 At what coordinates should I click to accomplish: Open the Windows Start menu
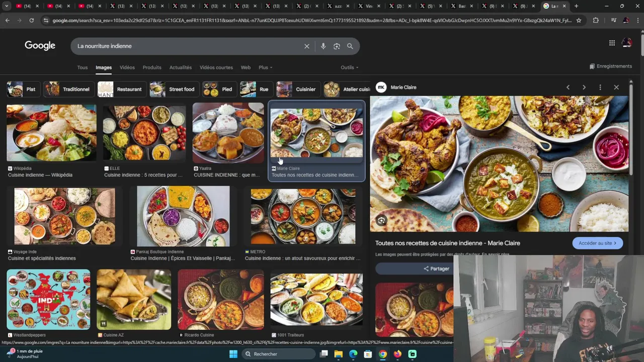tap(233, 354)
